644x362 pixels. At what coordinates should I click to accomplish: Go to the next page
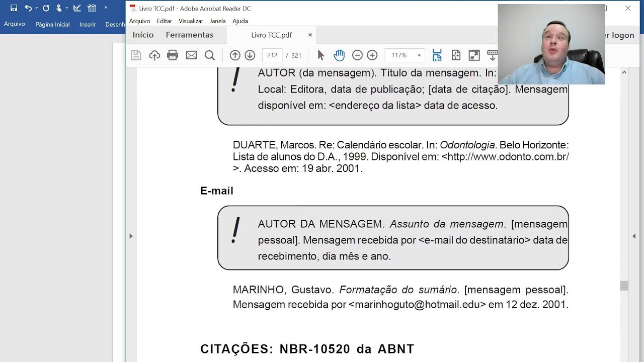click(250, 55)
